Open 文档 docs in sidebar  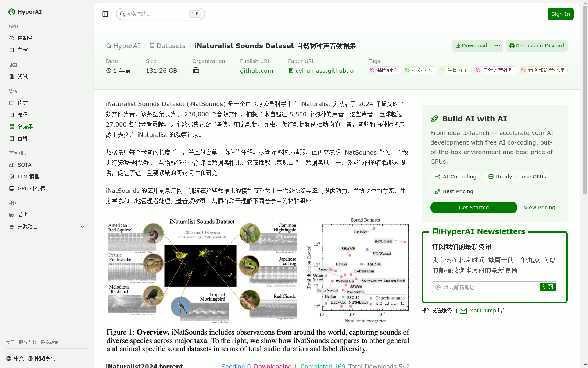click(x=47, y=50)
